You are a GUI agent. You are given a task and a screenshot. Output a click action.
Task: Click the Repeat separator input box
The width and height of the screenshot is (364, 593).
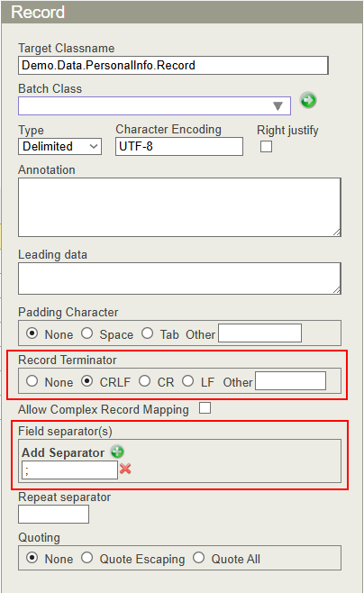click(x=54, y=515)
